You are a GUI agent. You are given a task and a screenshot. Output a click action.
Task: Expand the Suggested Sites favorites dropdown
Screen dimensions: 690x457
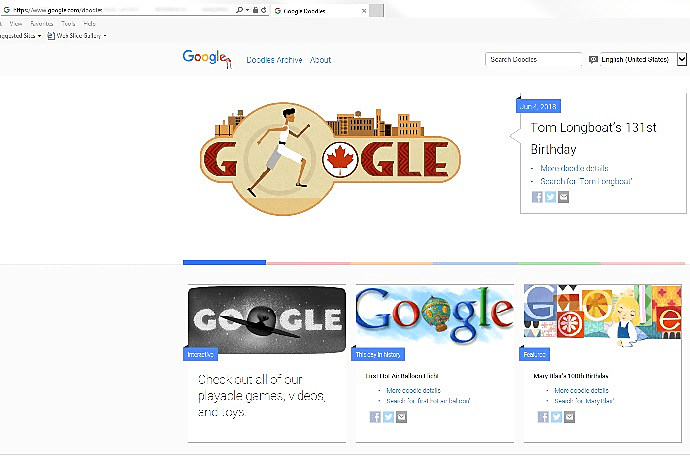39,36
